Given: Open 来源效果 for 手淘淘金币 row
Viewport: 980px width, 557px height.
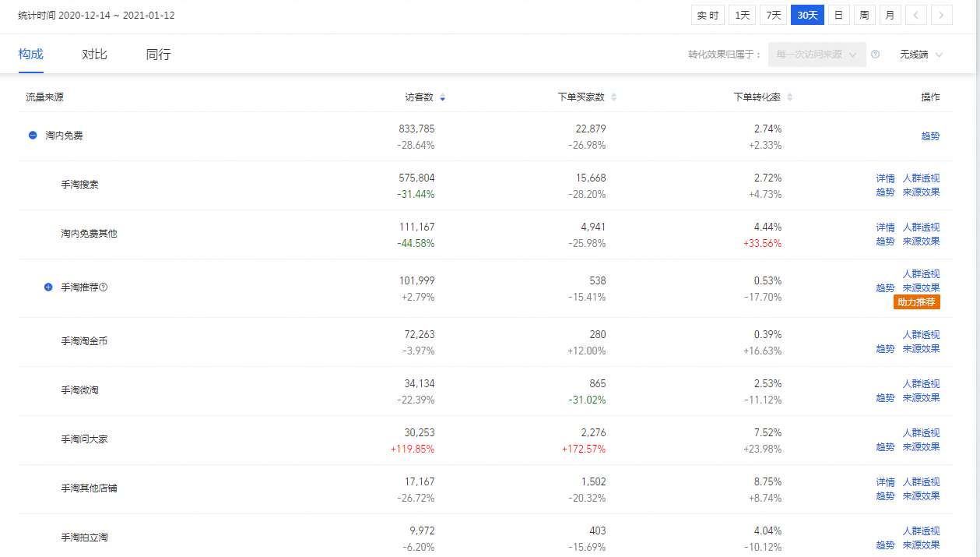Looking at the screenshot, I should pyautogui.click(x=921, y=349).
